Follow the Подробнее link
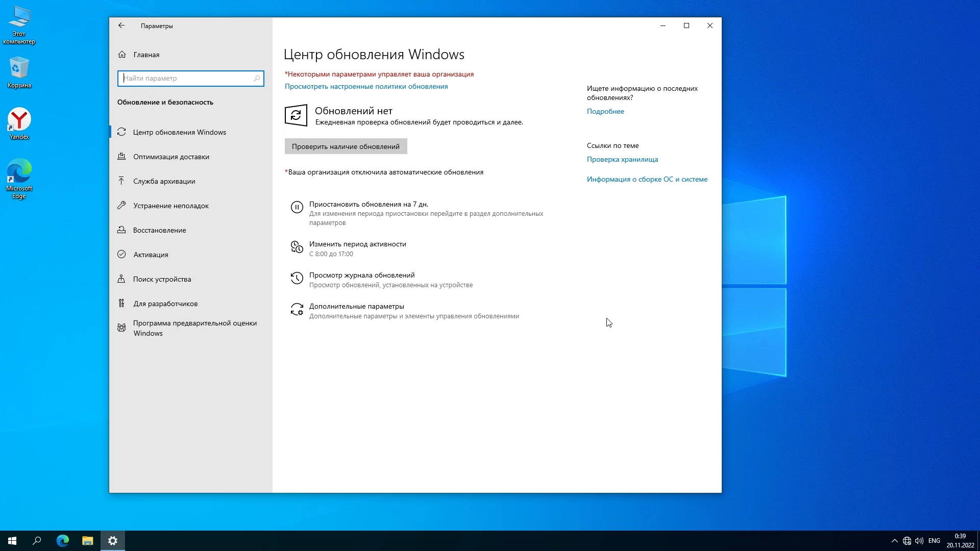 [x=605, y=111]
